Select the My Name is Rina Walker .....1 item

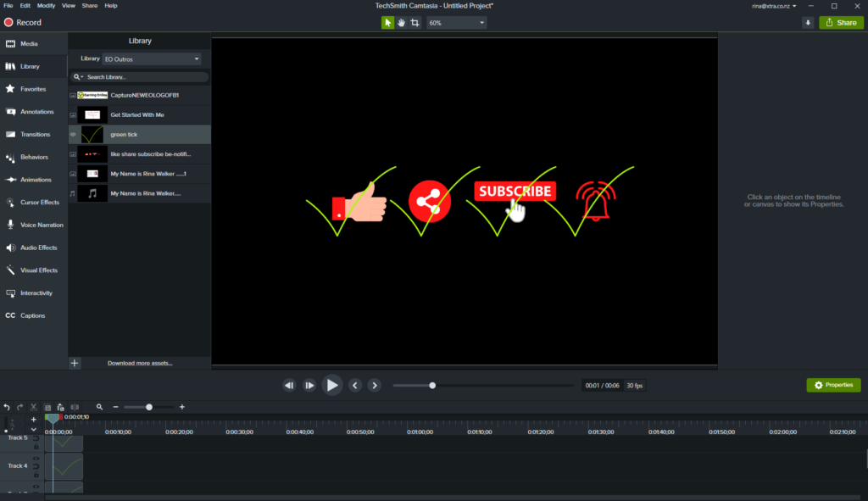140,174
